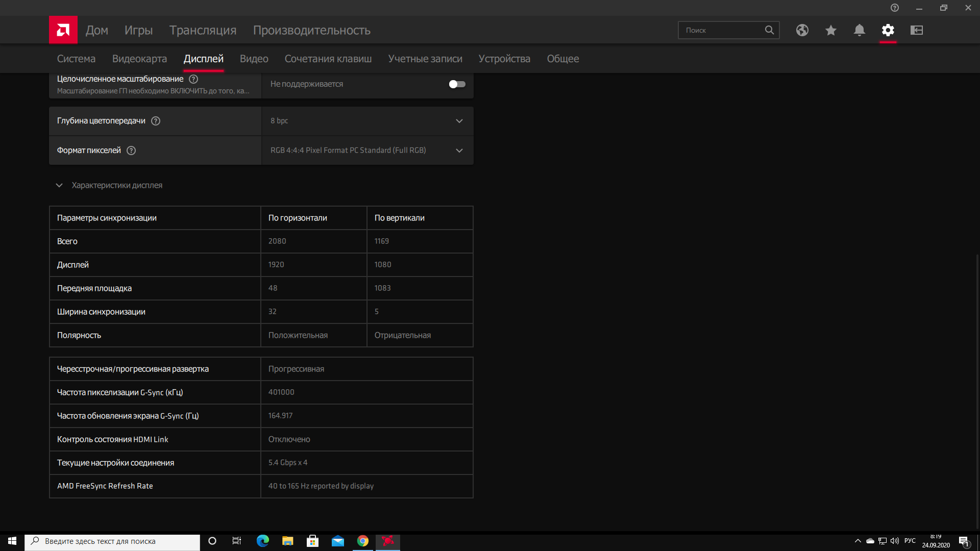Click help icon next to Формат пикселей
The height and width of the screenshot is (551, 980).
131,151
